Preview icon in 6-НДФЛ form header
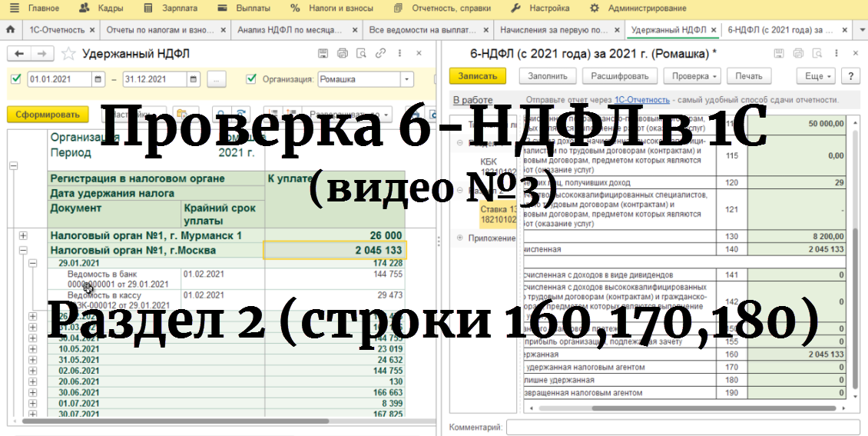Screen dimensions: 868x436 pos(817,54)
